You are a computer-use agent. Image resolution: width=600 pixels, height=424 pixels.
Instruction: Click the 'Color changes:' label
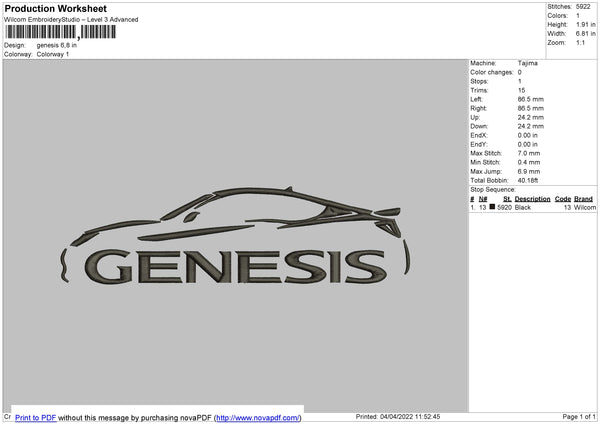coord(492,72)
